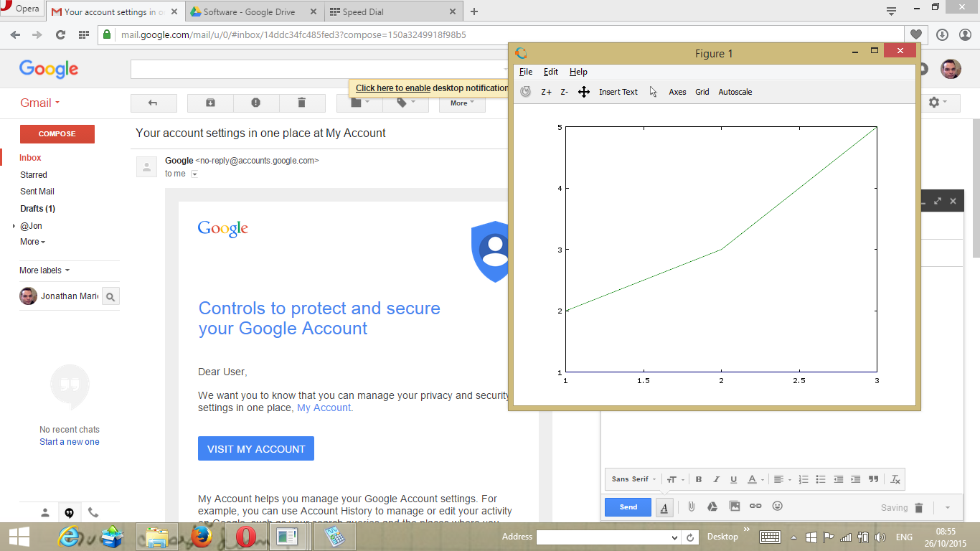The image size is (980, 551).
Task: Open the Gmail product dropdown
Action: point(40,103)
